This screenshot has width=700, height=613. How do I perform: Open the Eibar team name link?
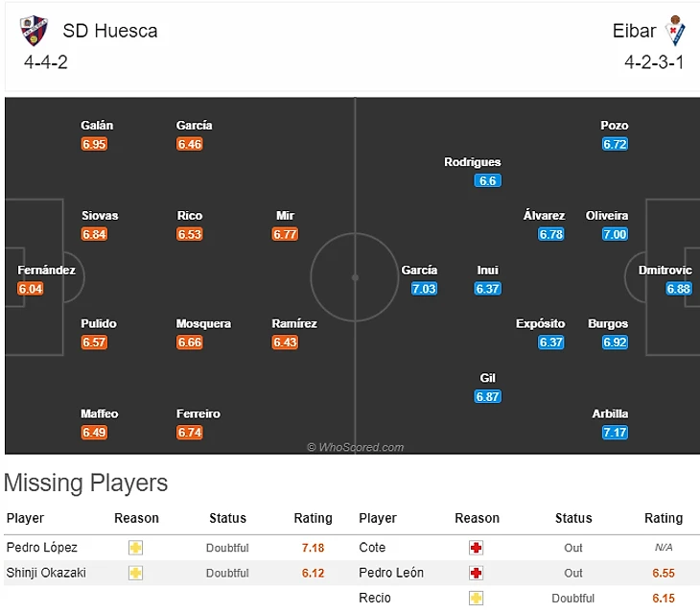634,31
